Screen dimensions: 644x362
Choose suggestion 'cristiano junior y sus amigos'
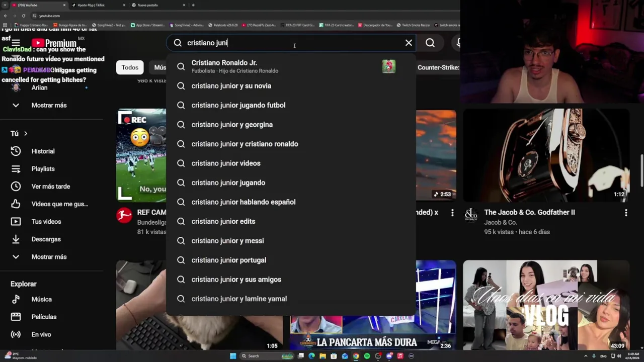(x=291, y=280)
